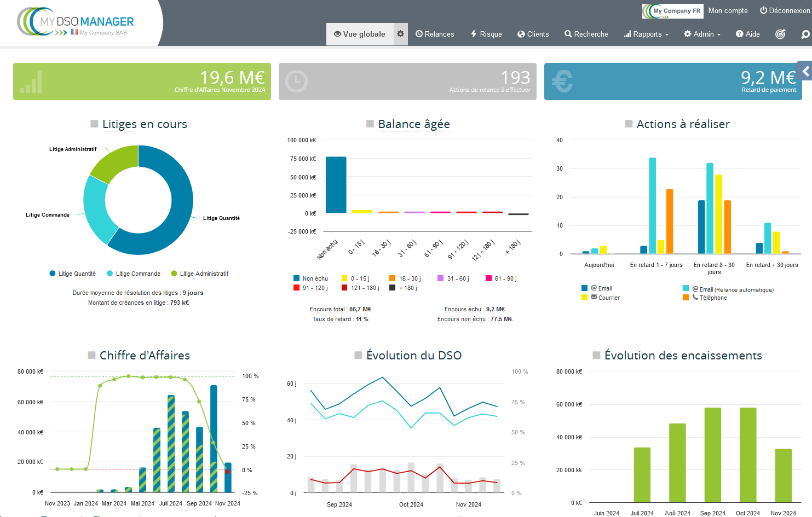Open the Admin dropdown menu
This screenshot has width=812, height=517.
702,34
